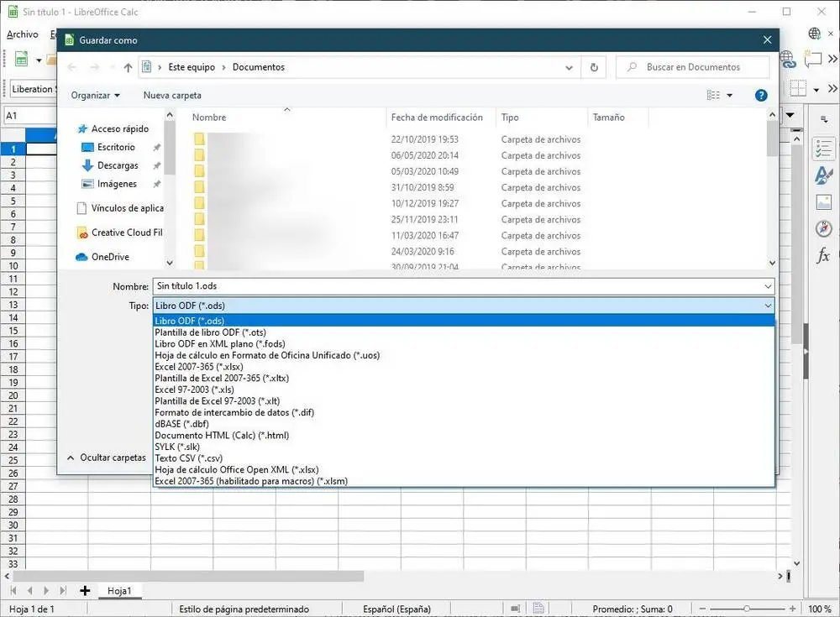Screen dimensions: 840x617
Task: Choose Formato de intercambio de datos (*.dif)
Action: click(x=464, y=412)
